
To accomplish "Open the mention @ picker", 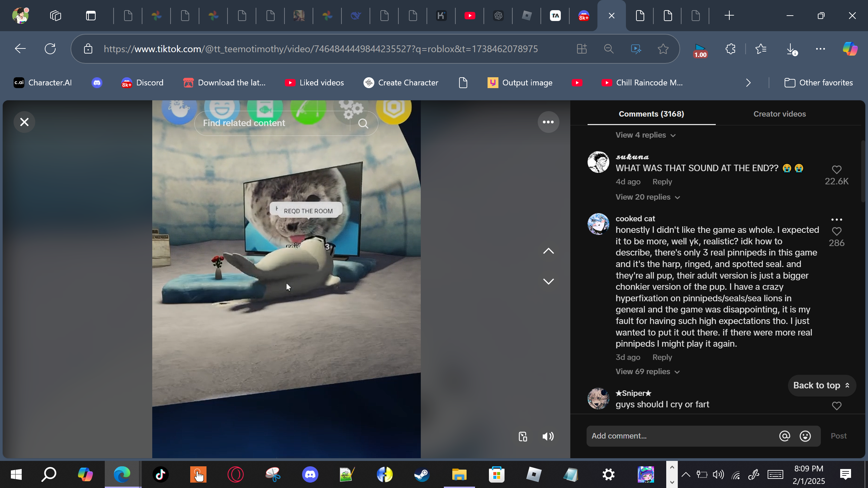I will (x=785, y=436).
